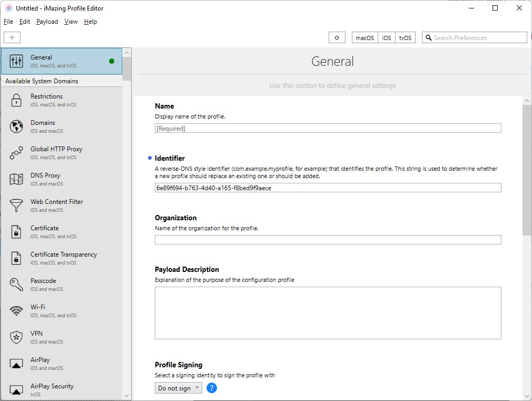Click the sidebar scrollbar thumb
532x401 pixels.
(x=126, y=69)
